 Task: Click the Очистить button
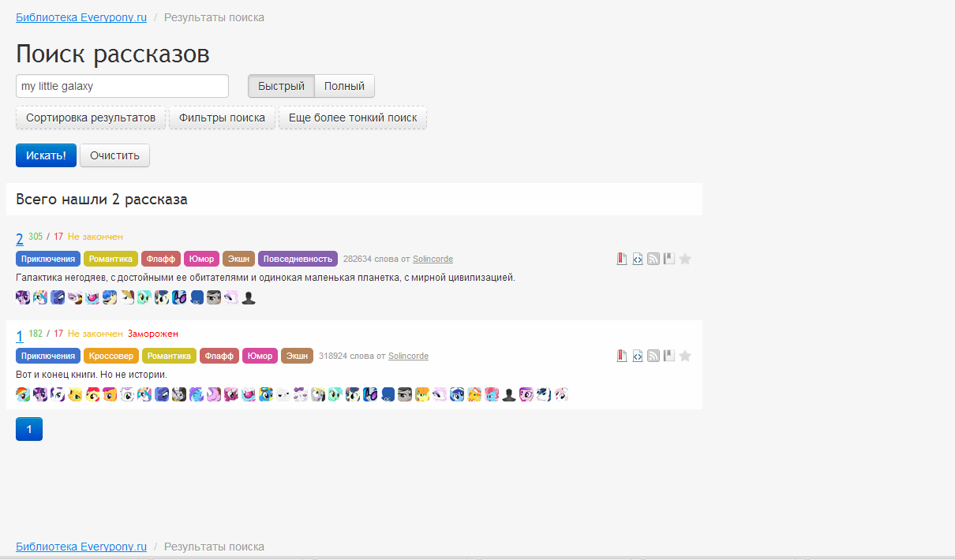(114, 155)
